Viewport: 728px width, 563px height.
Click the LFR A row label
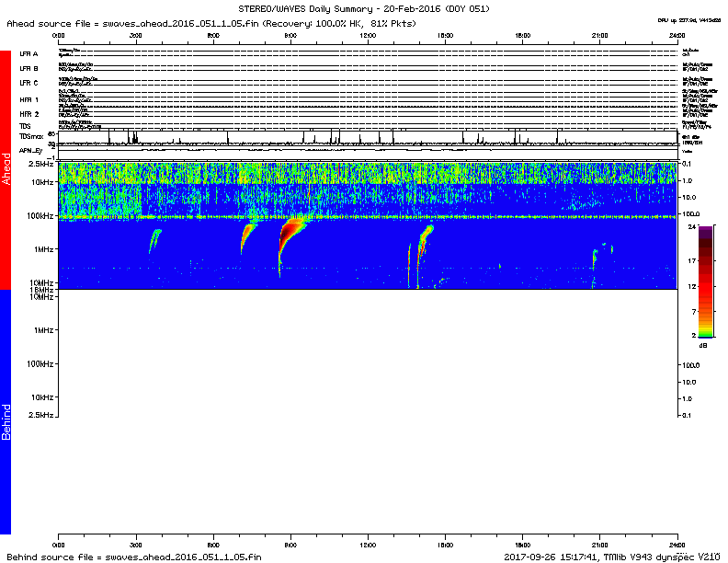click(28, 54)
